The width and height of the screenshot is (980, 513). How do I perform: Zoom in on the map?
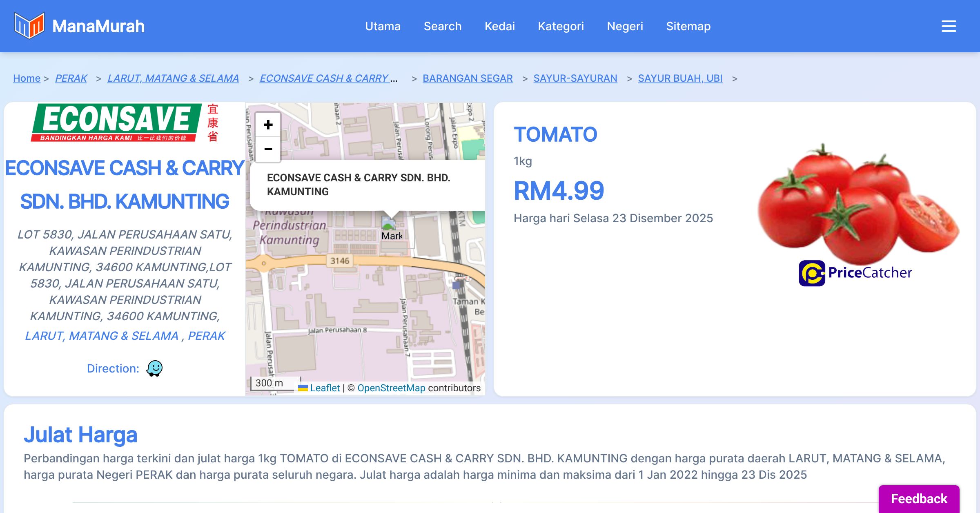(x=268, y=125)
